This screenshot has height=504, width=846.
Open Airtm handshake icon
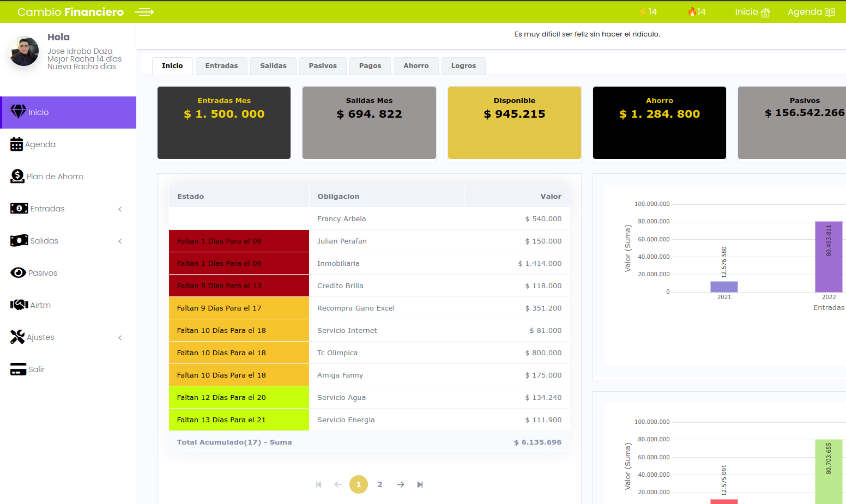click(x=19, y=305)
